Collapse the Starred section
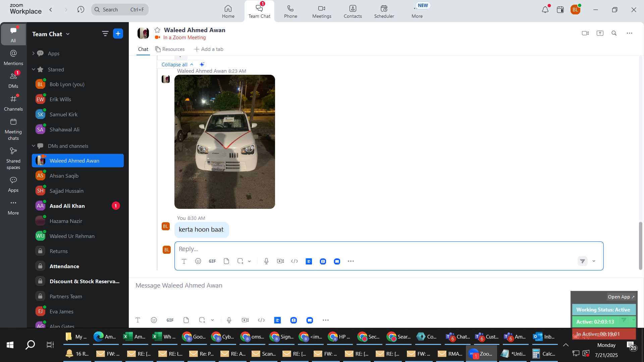Screen dimensions: 644x362 (33, 69)
